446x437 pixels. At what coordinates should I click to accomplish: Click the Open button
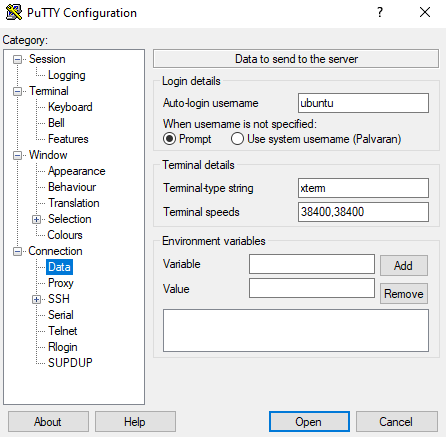coord(309,422)
